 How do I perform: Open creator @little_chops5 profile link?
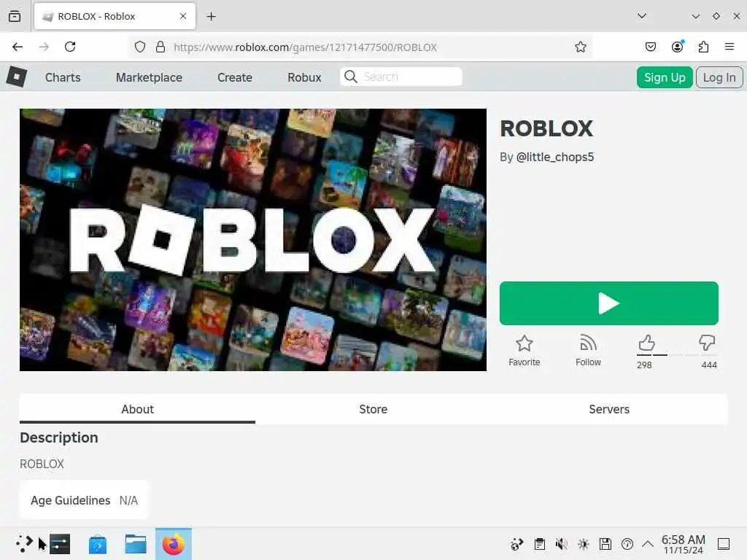click(555, 157)
